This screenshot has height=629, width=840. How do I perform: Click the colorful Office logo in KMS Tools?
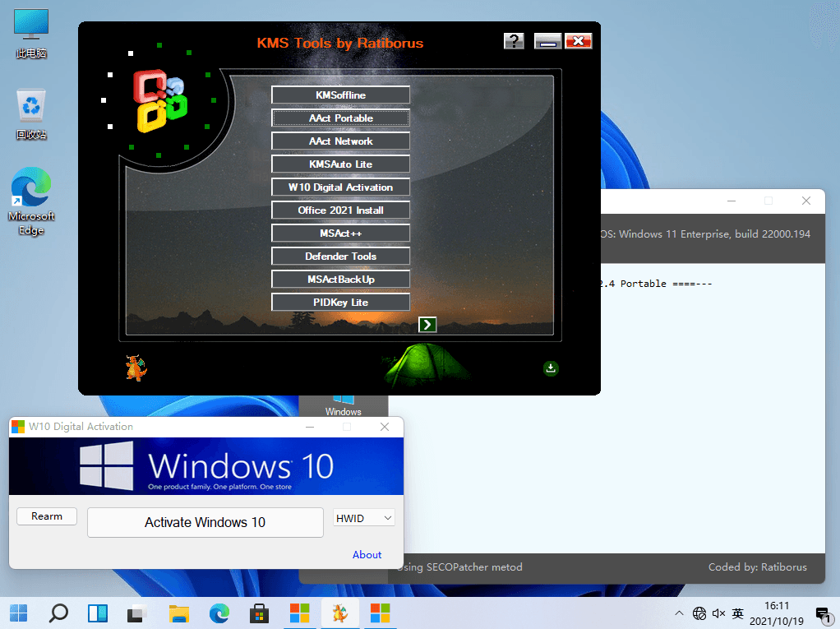point(160,100)
